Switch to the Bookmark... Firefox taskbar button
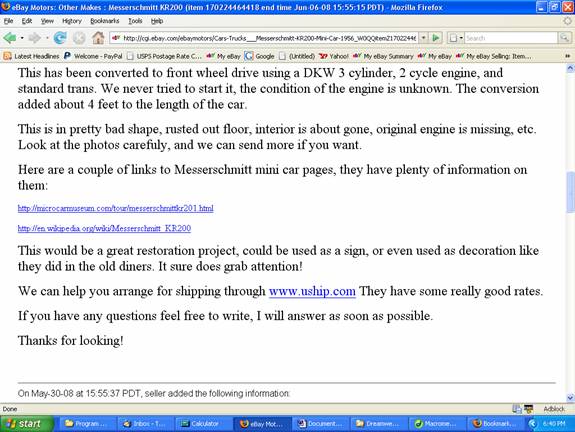 pyautogui.click(x=495, y=424)
